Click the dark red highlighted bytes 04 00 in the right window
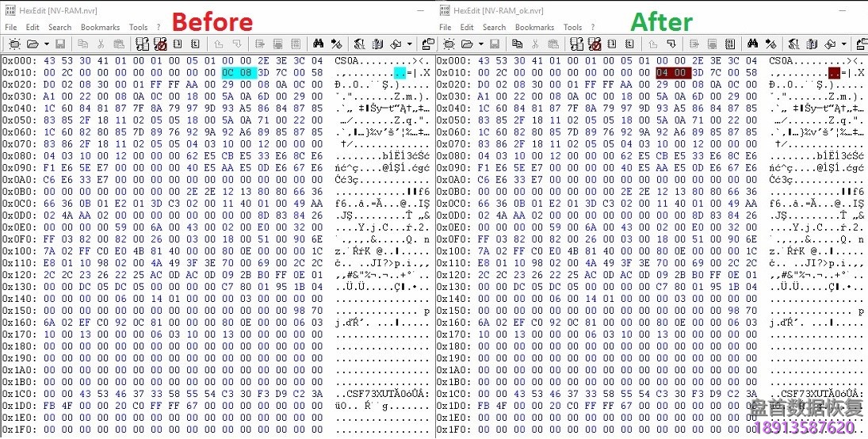Screen dimensions: 868x439 click(x=671, y=72)
